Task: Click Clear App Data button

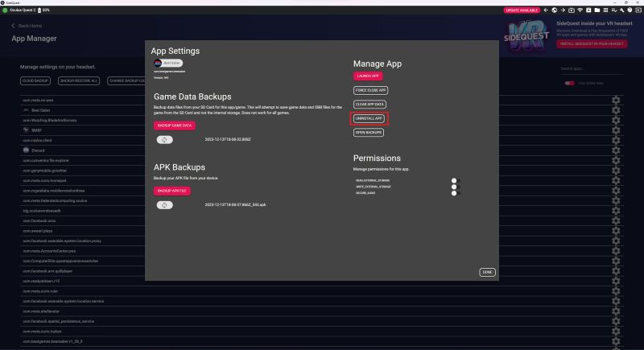Action: coord(369,105)
